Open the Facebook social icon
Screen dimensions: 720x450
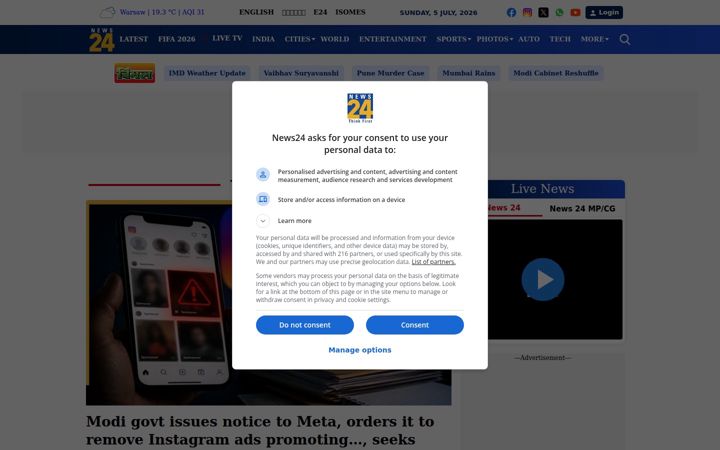[x=511, y=12]
